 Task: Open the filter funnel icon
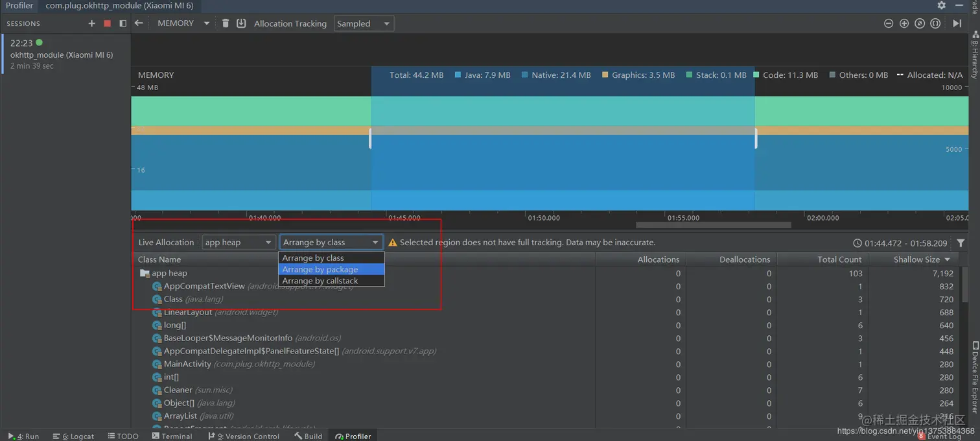coord(961,243)
